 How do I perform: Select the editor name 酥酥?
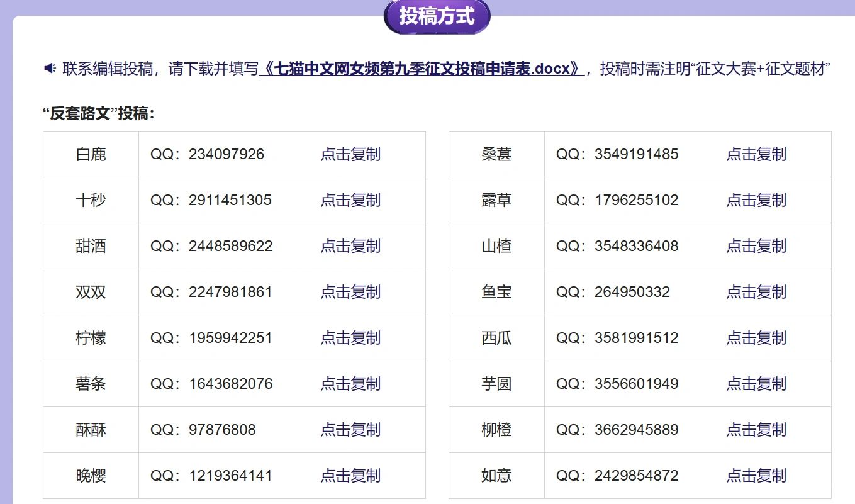coord(91,430)
